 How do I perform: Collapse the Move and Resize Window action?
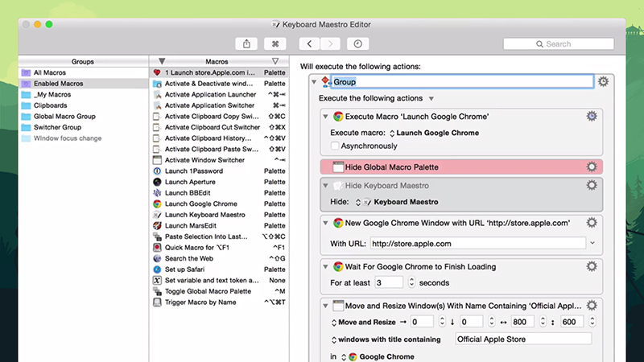(326, 306)
